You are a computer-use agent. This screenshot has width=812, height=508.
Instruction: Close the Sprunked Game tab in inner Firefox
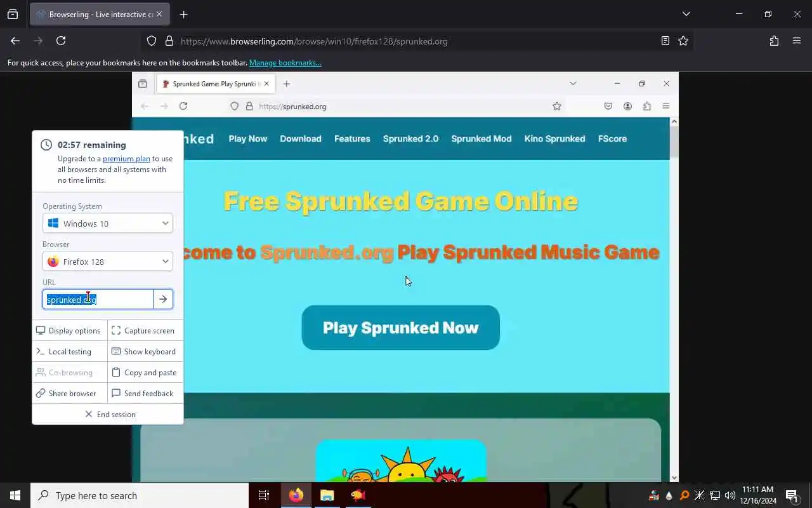coord(266,84)
